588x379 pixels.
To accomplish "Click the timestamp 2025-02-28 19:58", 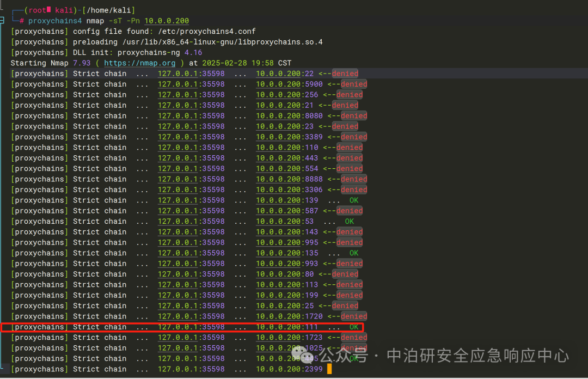I will click(238, 63).
